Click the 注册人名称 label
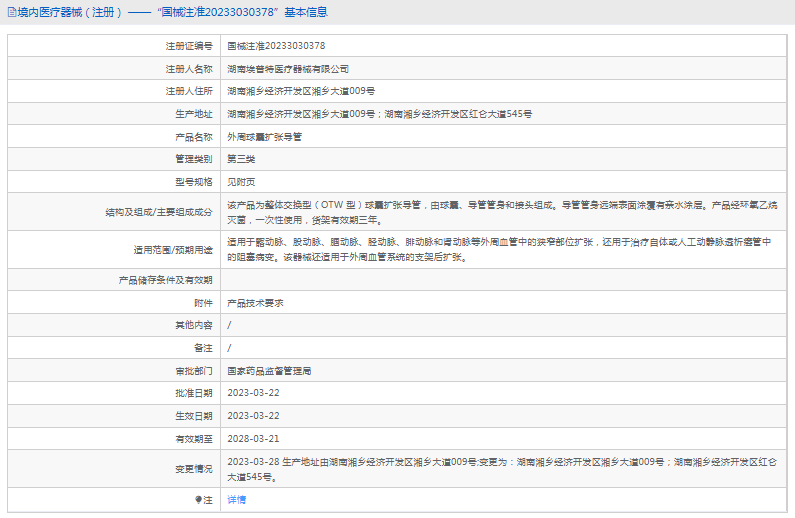The height and width of the screenshot is (518, 795). click(x=189, y=69)
